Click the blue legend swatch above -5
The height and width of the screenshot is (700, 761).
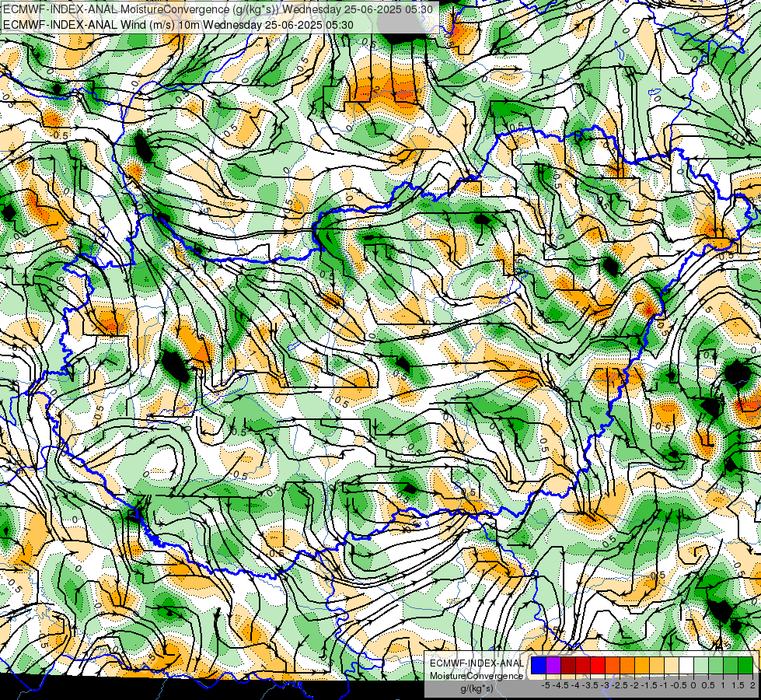click(539, 666)
